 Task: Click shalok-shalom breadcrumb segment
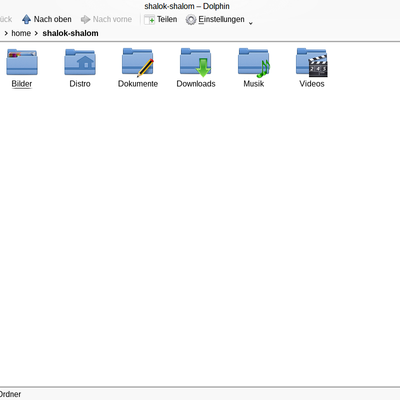click(70, 33)
